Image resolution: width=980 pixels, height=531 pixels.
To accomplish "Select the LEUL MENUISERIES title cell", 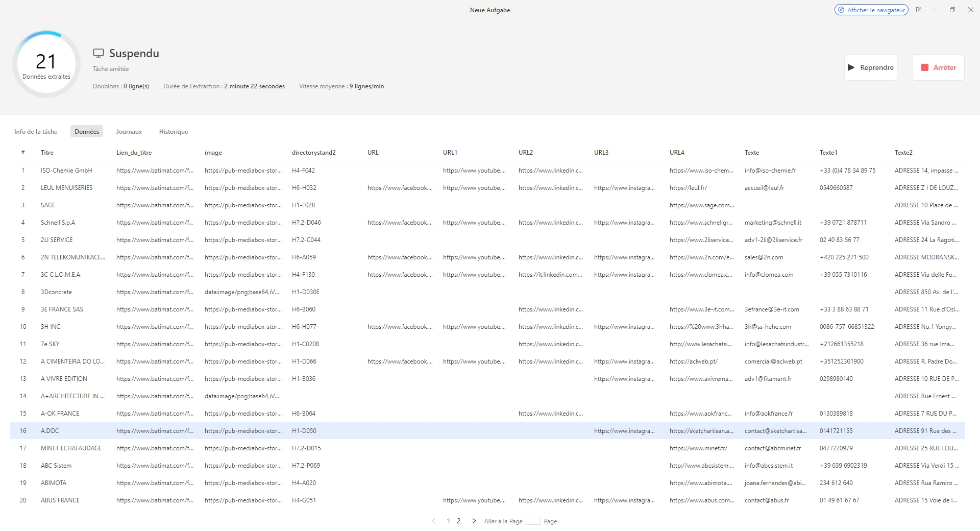I will click(x=67, y=188).
